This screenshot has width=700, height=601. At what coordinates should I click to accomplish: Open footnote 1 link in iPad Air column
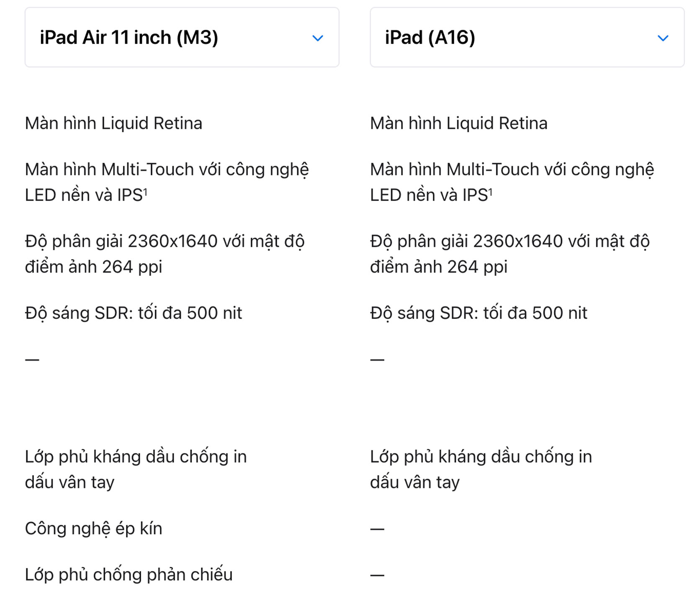145,192
